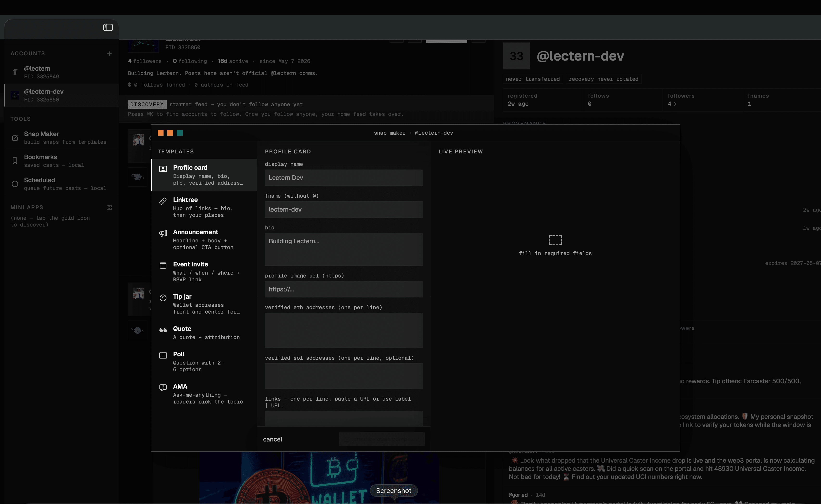Choose the Poll template
Screen dimensions: 821x504
click(204, 361)
